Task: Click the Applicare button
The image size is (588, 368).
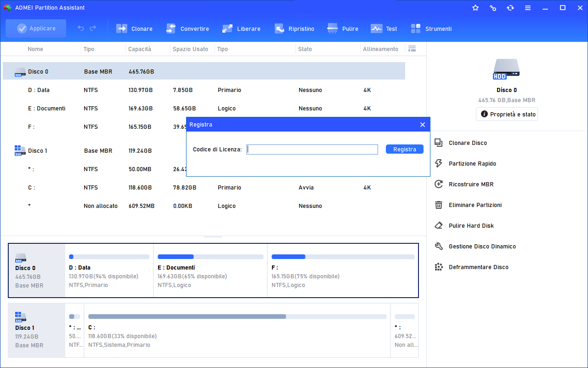Action: click(x=36, y=29)
